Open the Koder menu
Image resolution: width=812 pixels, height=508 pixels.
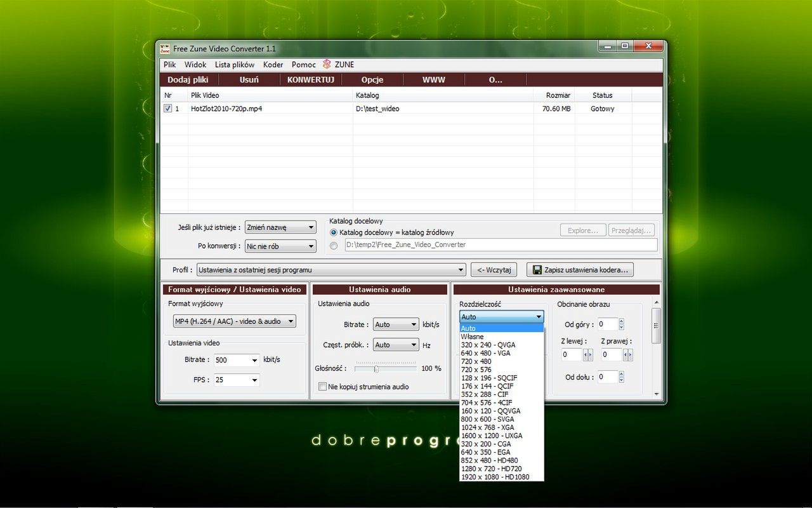[x=273, y=65]
